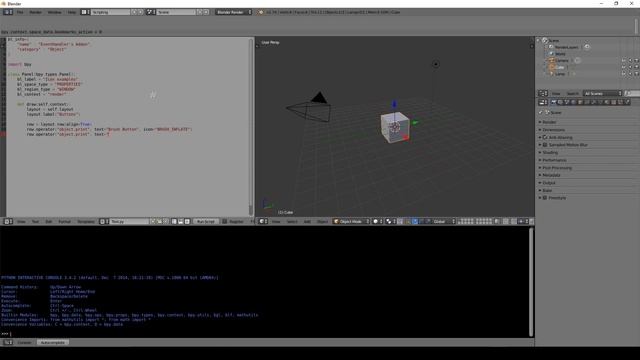Select the Texture properties tab icon
The width and height of the screenshot is (640, 360).
(613, 102)
